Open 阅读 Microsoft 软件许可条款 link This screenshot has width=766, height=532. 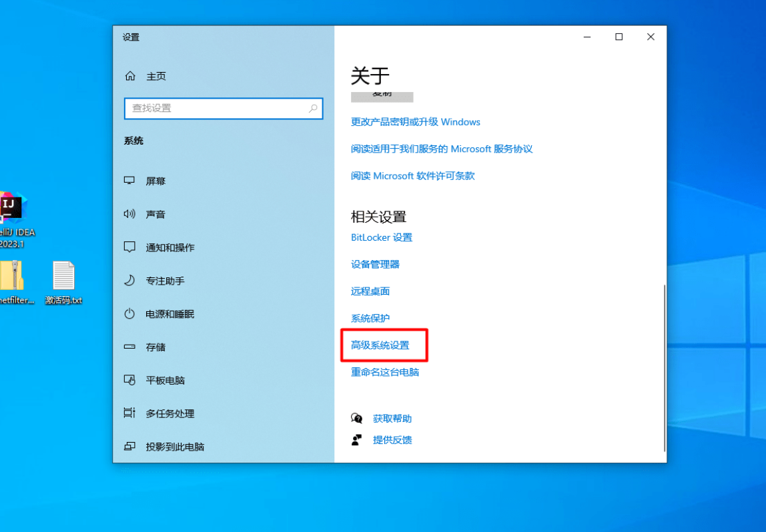click(x=413, y=176)
